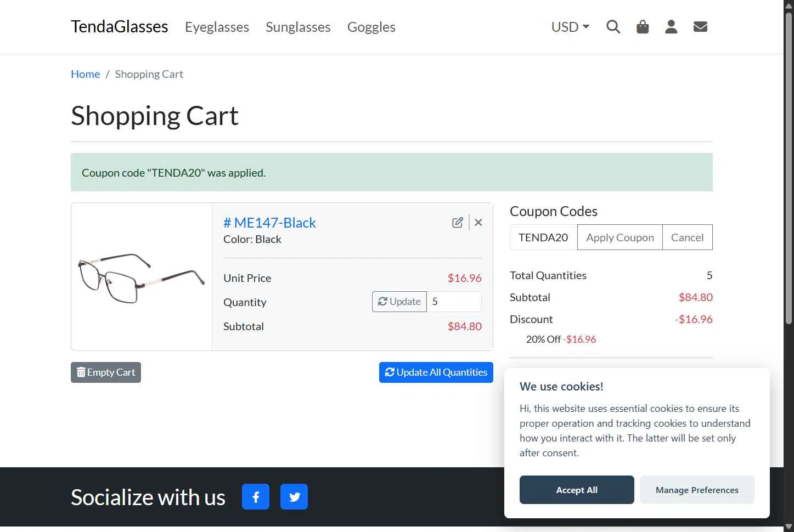The height and width of the screenshot is (532, 794).
Task: Click the Unit Price $16.96 value
Action: click(x=464, y=278)
